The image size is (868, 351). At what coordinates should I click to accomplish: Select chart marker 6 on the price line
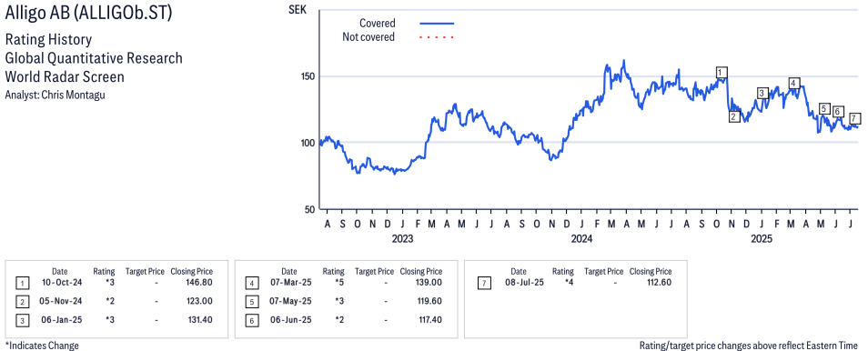(x=838, y=112)
